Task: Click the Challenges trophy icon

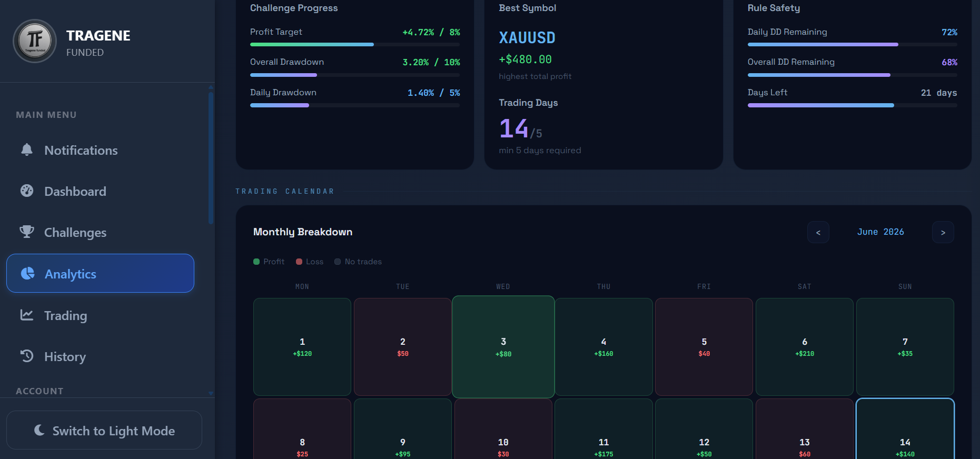Action: [27, 232]
